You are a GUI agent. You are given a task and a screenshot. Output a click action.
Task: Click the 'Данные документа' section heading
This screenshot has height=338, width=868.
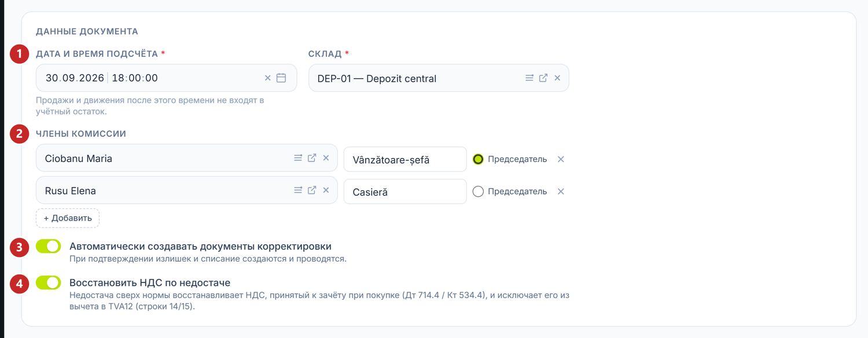pos(87,31)
